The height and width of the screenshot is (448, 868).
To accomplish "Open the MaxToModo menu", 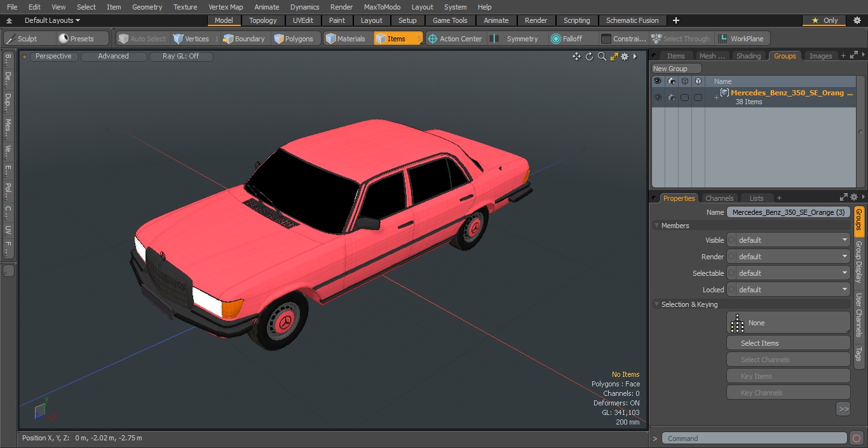I will click(x=382, y=7).
